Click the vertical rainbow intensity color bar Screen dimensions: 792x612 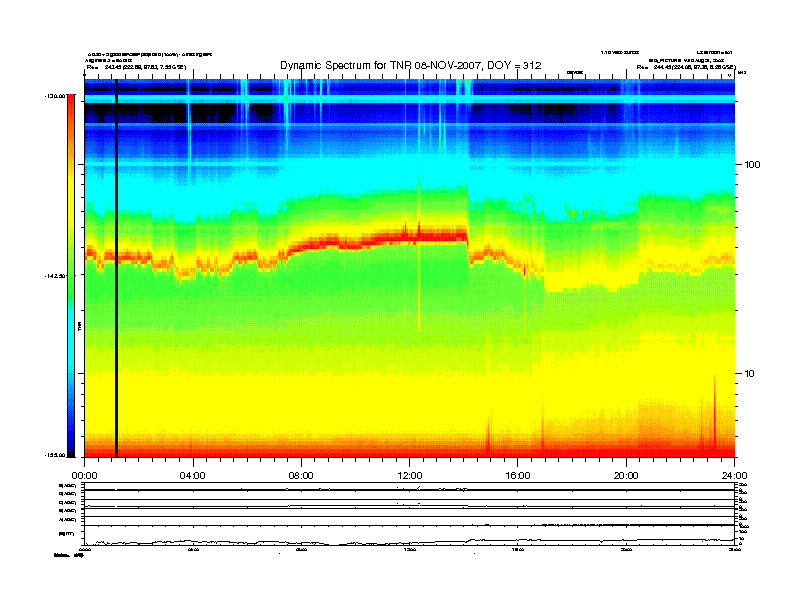coord(71,276)
